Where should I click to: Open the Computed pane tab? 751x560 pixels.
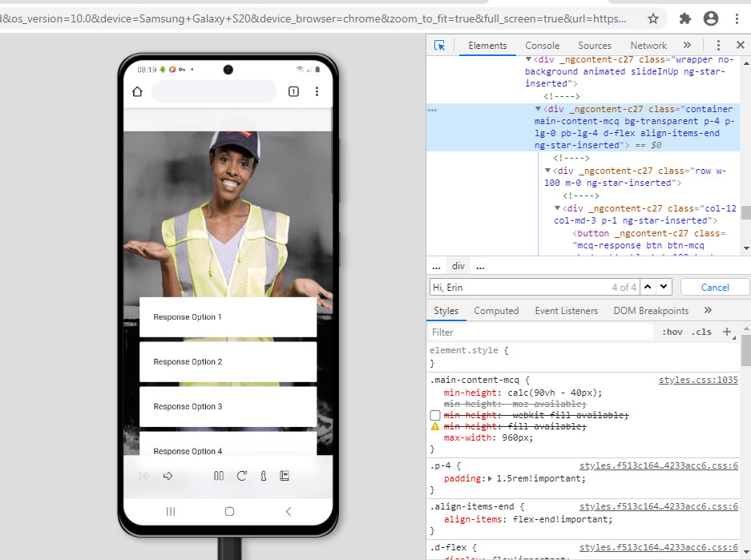tap(496, 311)
